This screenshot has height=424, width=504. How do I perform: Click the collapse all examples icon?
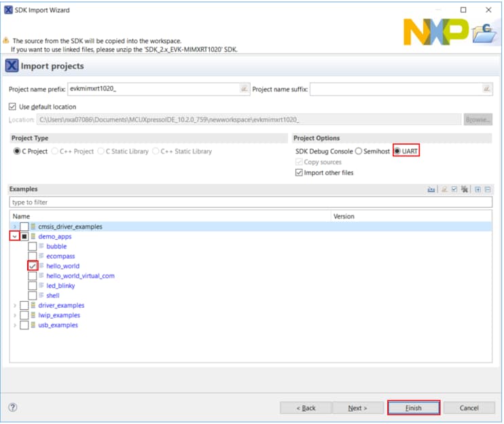[x=487, y=190]
